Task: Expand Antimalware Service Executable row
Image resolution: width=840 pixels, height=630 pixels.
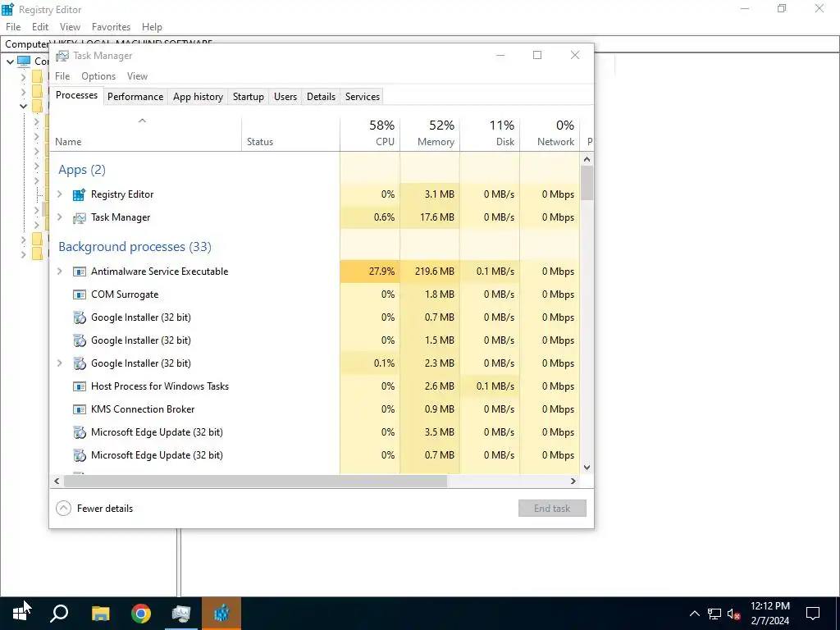Action: pyautogui.click(x=59, y=272)
